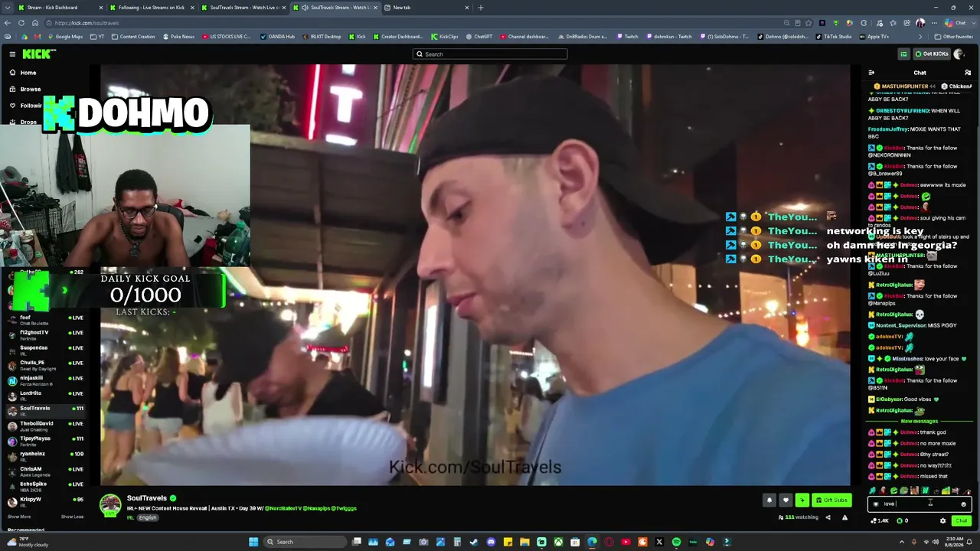Select Drops in the Kick sidebar
980x551 pixels.
[x=28, y=122]
